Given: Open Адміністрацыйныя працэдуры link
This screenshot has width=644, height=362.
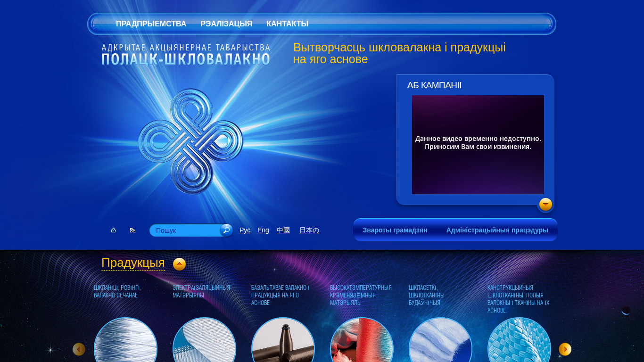Looking at the screenshot, I should 497,230.
